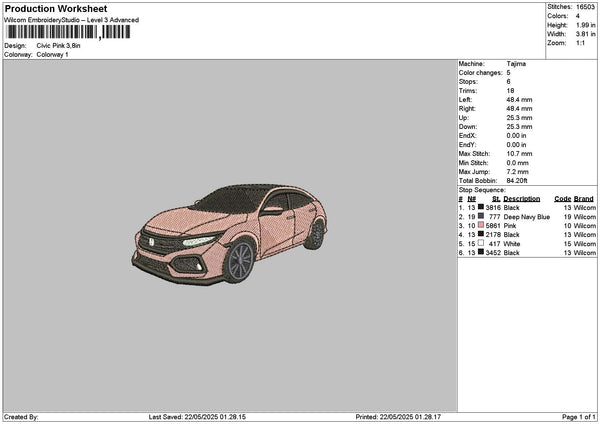This screenshot has width=600, height=424.
Task: Select the design name 'Civic Pink 3,8in'
Action: pos(58,46)
